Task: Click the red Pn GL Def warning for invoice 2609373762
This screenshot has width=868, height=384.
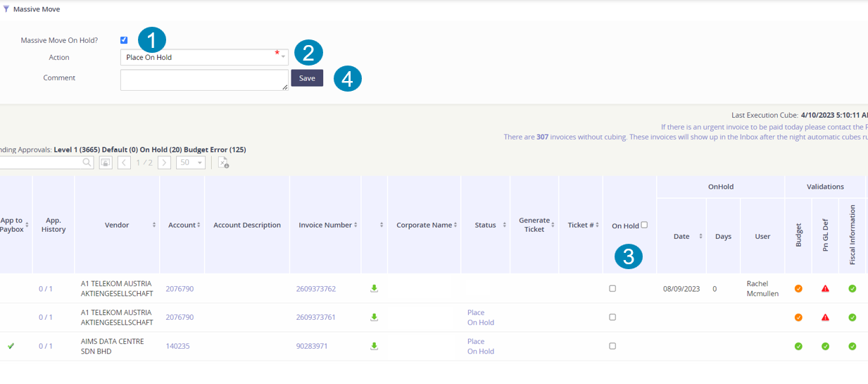Action: [825, 288]
